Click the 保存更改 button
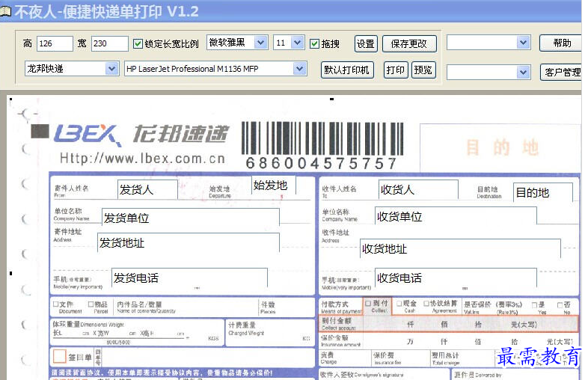 [409, 44]
